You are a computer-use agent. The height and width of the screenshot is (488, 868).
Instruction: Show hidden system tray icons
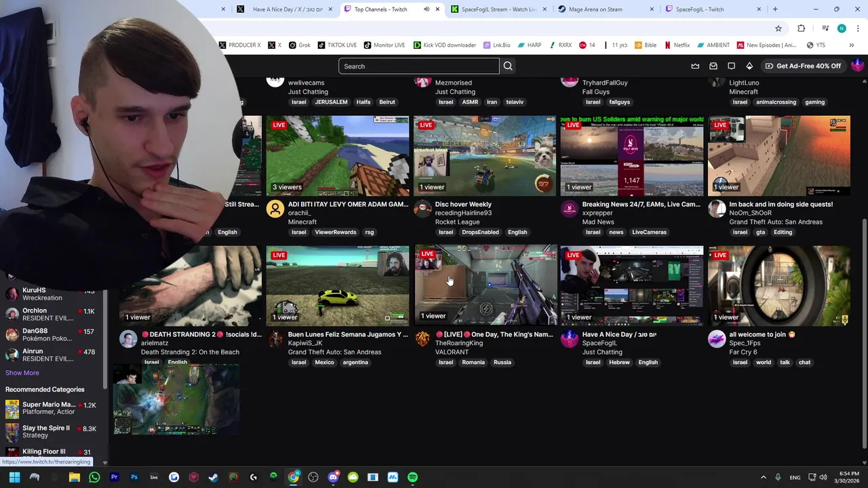tap(763, 477)
